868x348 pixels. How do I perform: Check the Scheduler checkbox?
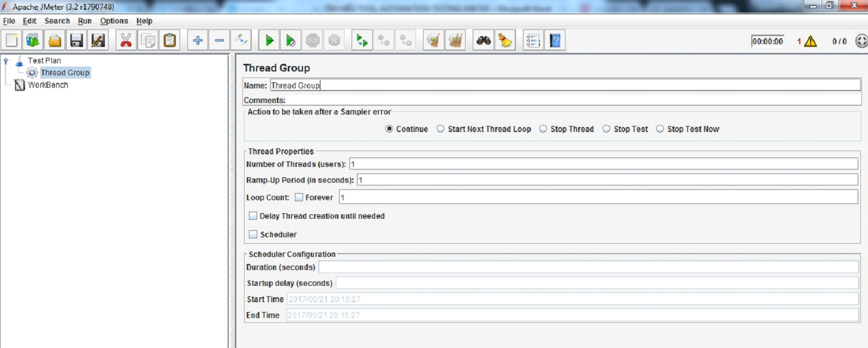(x=253, y=235)
